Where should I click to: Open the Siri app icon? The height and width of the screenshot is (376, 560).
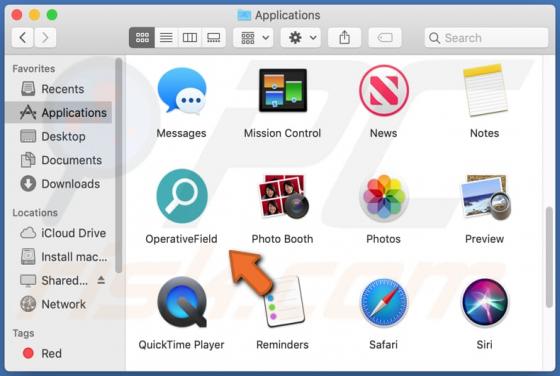(485, 303)
